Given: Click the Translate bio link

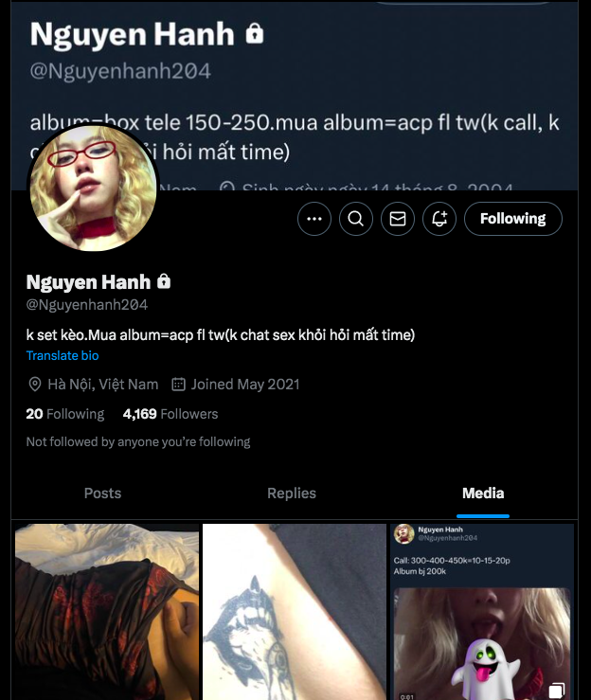Looking at the screenshot, I should tap(63, 356).
